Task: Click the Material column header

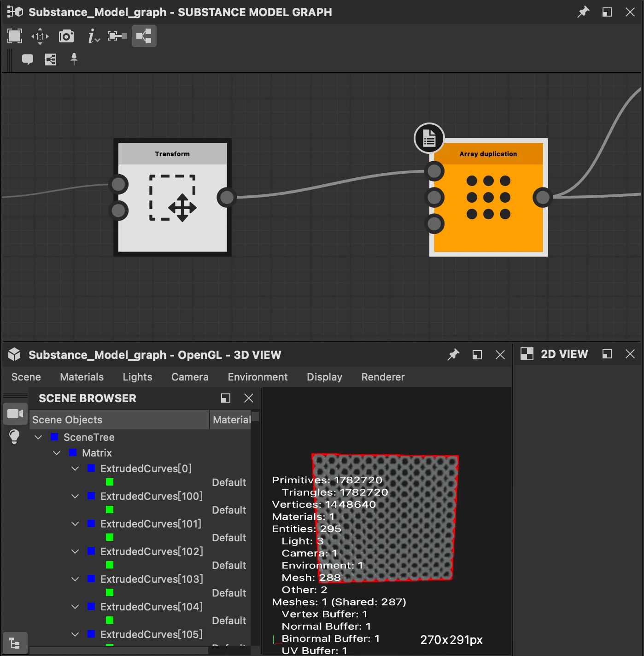Action: click(x=231, y=420)
